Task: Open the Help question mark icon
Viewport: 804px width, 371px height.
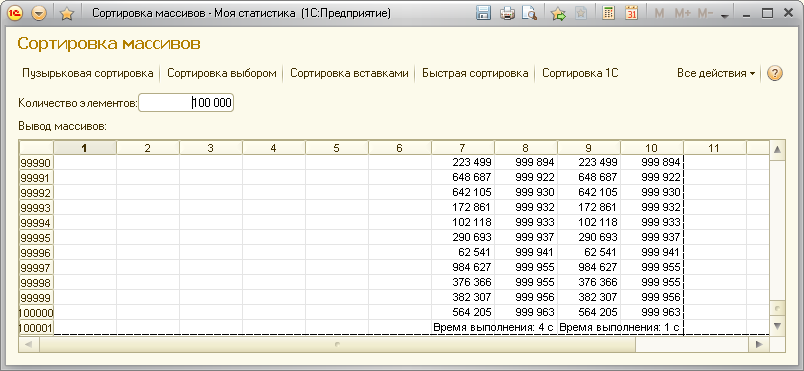Action: (x=775, y=73)
